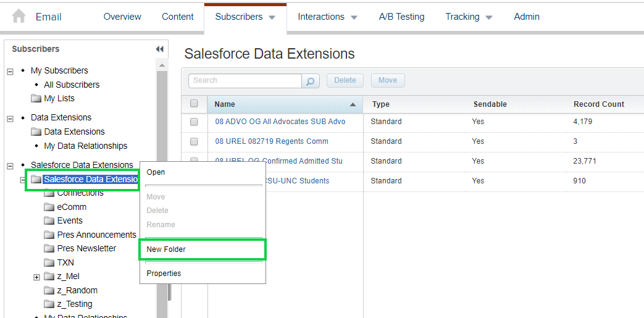Sort by the Name column arrow
Image resolution: width=644 pixels, height=318 pixels.
353,104
